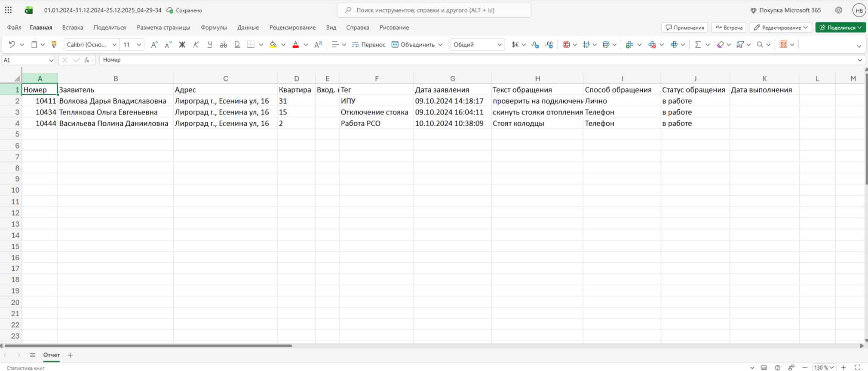Toggle the Перенос text wrap button
This screenshot has width=868, height=371.
[368, 44]
